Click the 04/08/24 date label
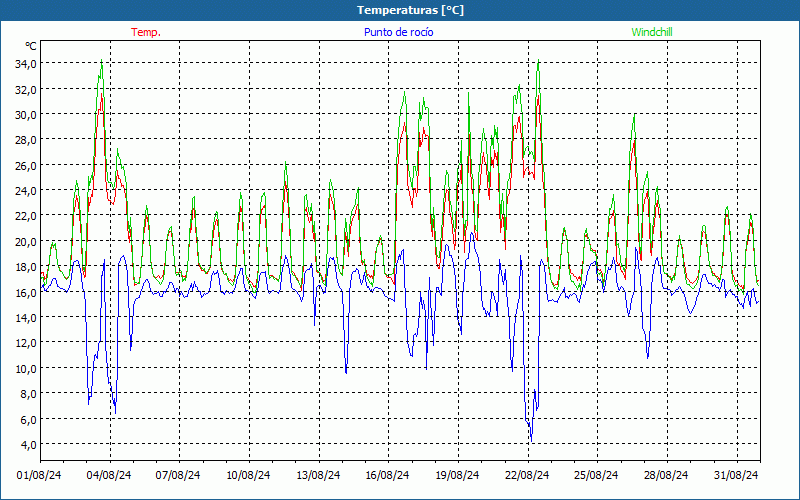Screen dimensions: 800x500 pyautogui.click(x=109, y=475)
